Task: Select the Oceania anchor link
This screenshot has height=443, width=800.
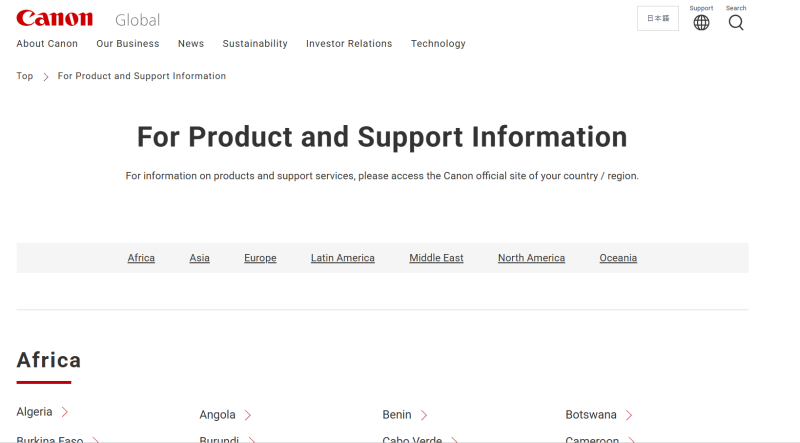Action: tap(618, 258)
